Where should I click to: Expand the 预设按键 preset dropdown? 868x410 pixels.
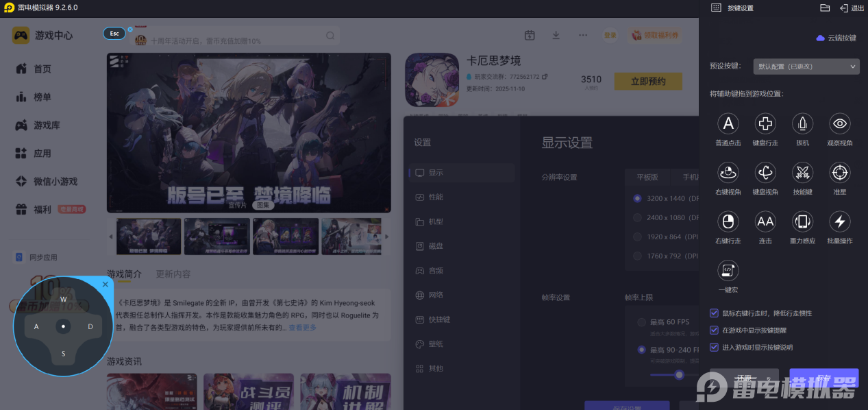pyautogui.click(x=806, y=67)
